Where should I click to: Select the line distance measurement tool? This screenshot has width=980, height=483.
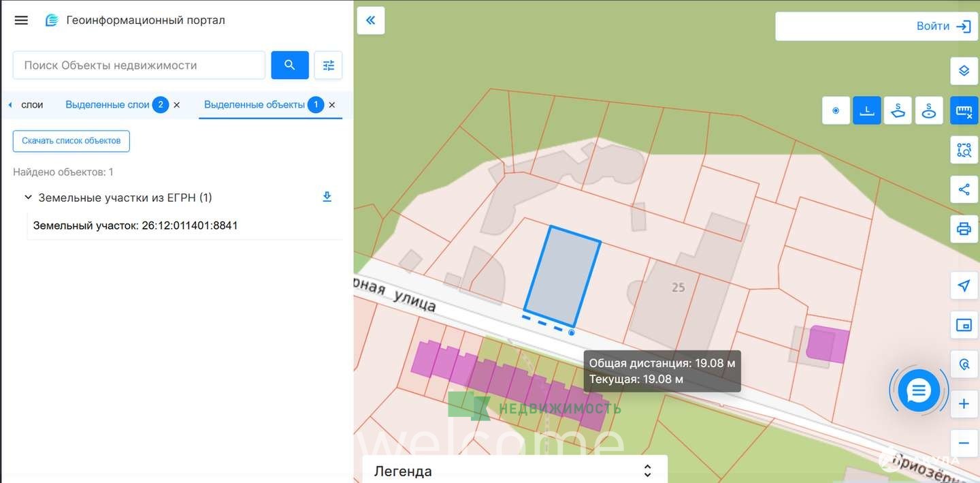pos(866,110)
